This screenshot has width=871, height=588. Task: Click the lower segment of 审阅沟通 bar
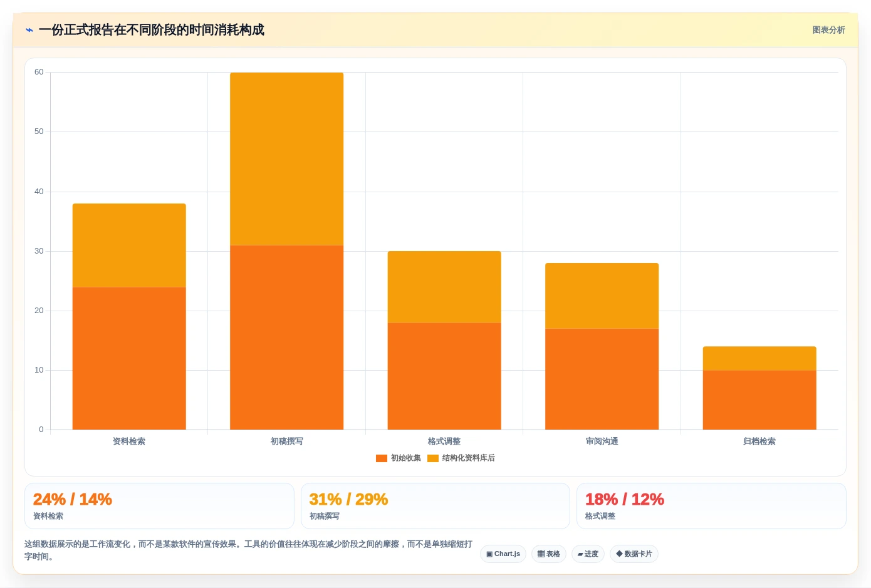(x=602, y=379)
